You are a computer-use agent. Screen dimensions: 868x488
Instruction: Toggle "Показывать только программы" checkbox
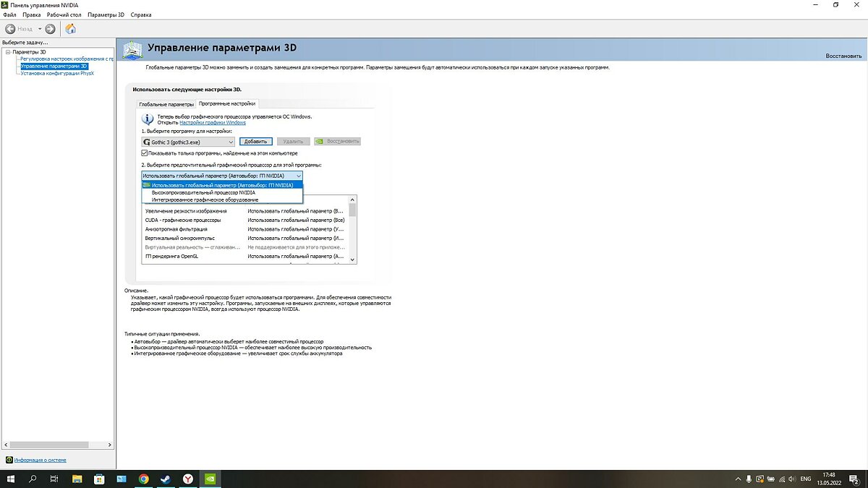145,153
